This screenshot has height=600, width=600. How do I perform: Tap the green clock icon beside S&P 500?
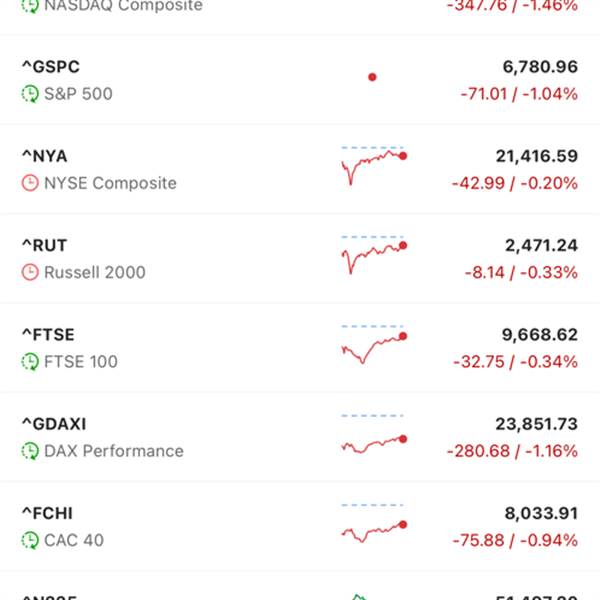(30, 94)
